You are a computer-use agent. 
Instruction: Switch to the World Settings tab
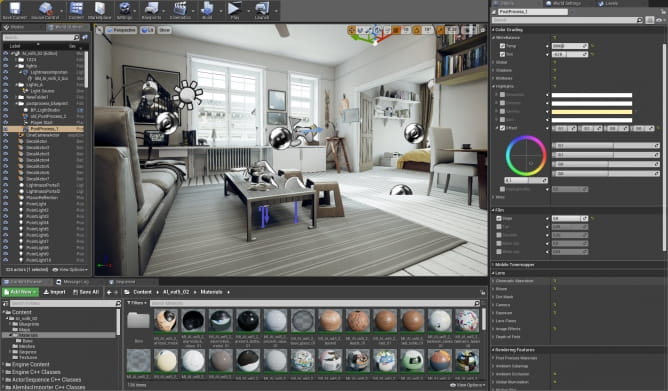[564, 3]
